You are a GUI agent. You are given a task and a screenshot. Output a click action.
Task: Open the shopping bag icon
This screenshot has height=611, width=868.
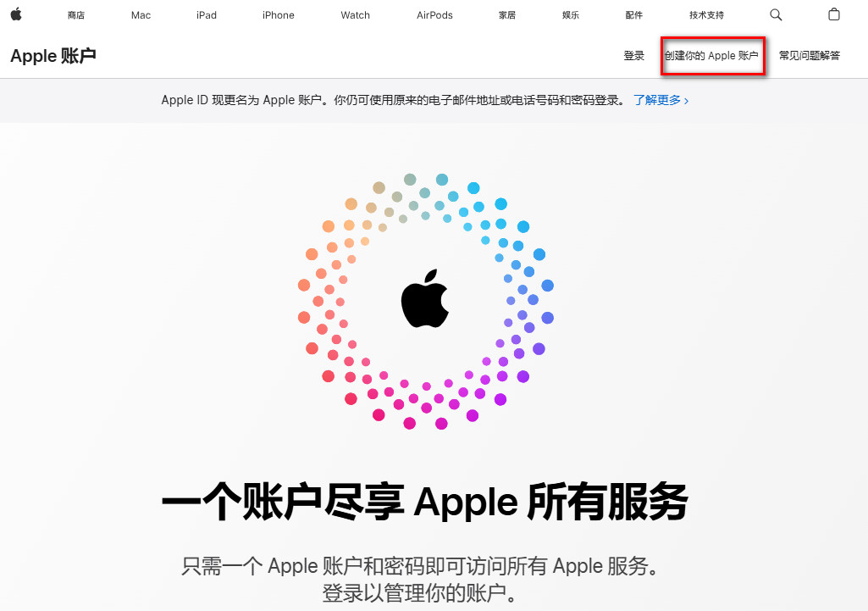click(x=833, y=14)
